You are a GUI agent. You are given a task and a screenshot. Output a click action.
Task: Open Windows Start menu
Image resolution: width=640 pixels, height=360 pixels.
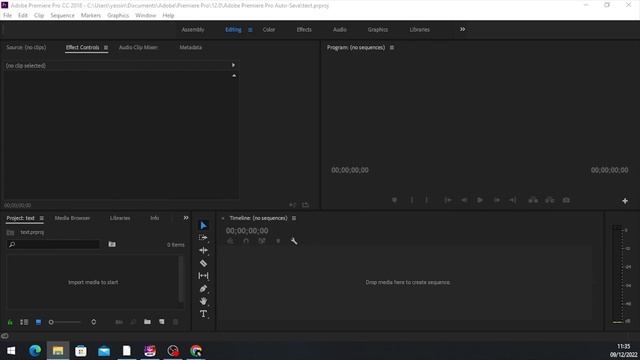[x=11, y=351]
